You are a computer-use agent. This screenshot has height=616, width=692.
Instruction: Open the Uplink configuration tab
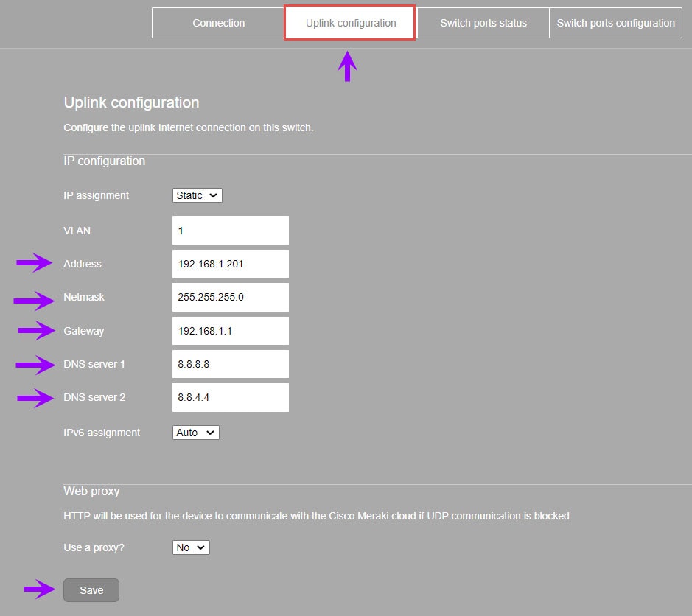pyautogui.click(x=350, y=23)
